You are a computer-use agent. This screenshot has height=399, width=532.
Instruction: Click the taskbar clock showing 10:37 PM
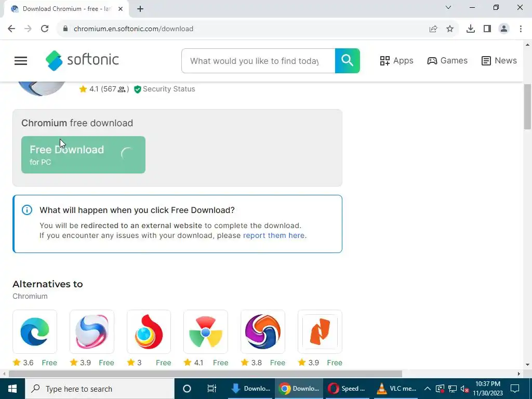point(488,389)
